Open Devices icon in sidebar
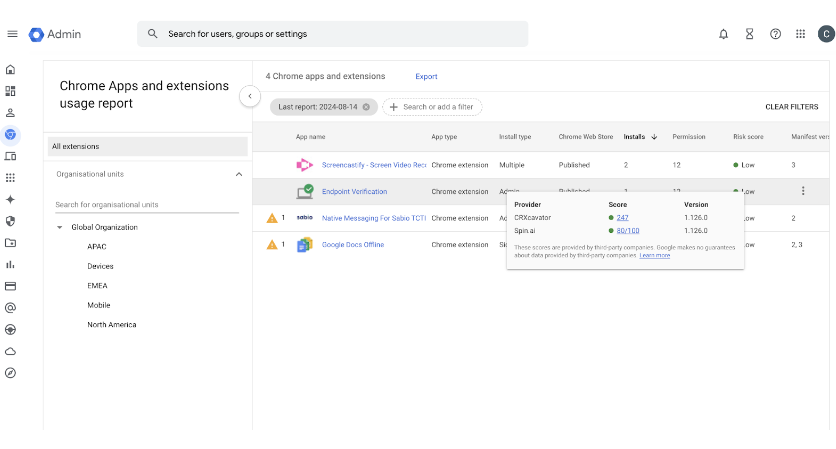This screenshot has height=449, width=836. (x=10, y=156)
